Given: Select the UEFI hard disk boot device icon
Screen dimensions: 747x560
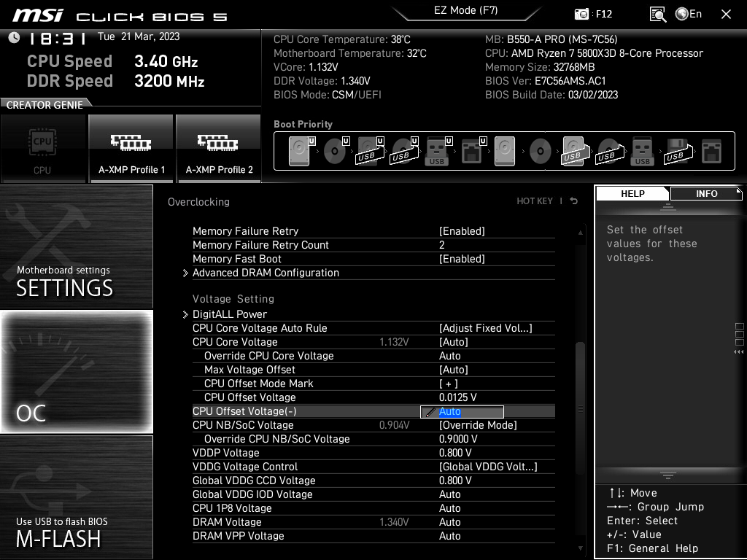Looking at the screenshot, I should pos(302,151).
